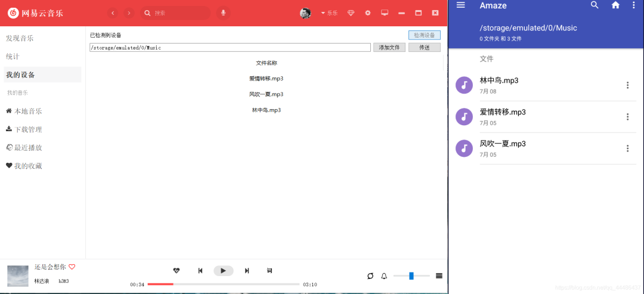Open 风吹一夏.mp3 in Amaze file list
The height and width of the screenshot is (294, 644).
point(546,148)
